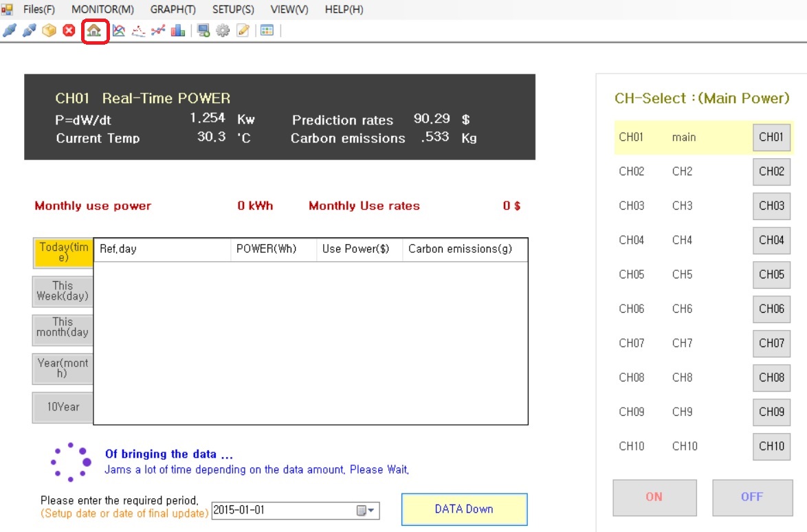Select channel CH02 button
This screenshot has height=532, width=807.
[x=771, y=171]
